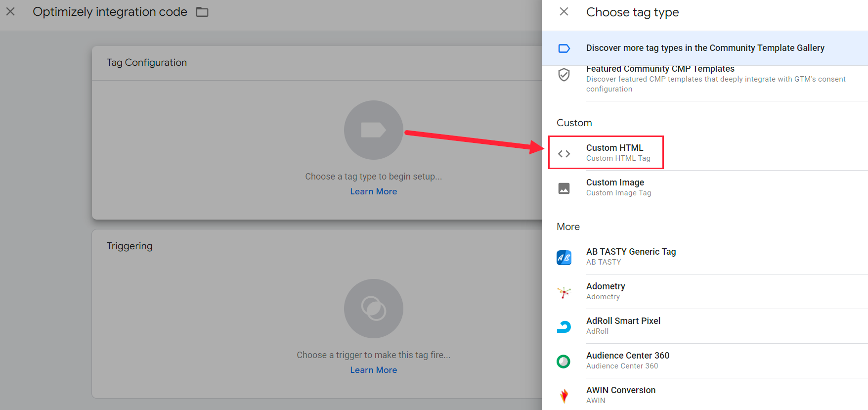The height and width of the screenshot is (410, 868).
Task: Click the AB TASTY logo icon
Action: [564, 258]
